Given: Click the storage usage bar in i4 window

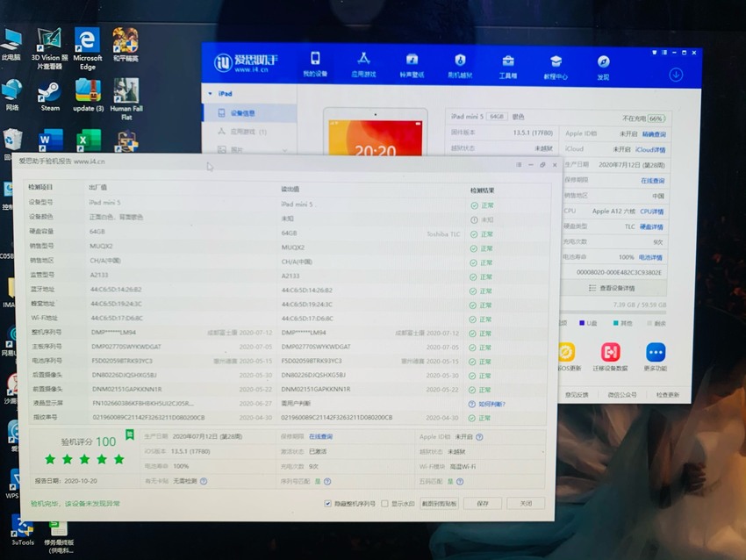Looking at the screenshot, I should pyautogui.click(x=613, y=312).
